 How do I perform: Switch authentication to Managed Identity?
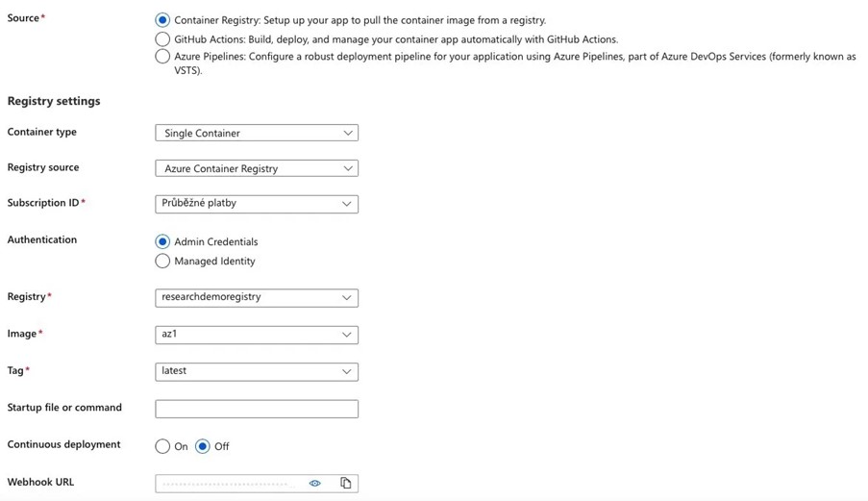pos(162,261)
